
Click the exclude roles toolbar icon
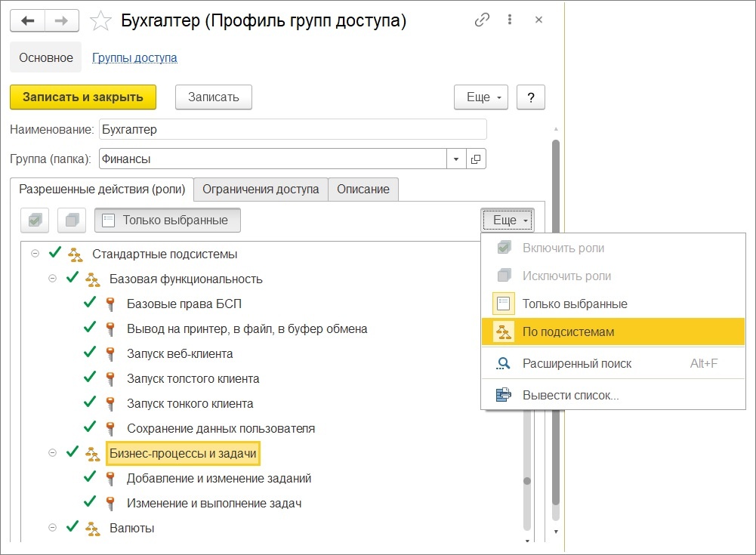pos(72,220)
